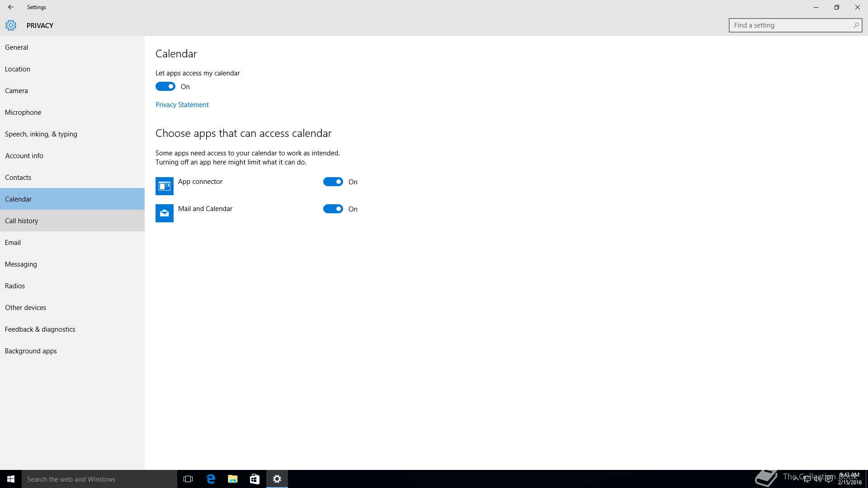Open Task View from the taskbar

coord(188,479)
